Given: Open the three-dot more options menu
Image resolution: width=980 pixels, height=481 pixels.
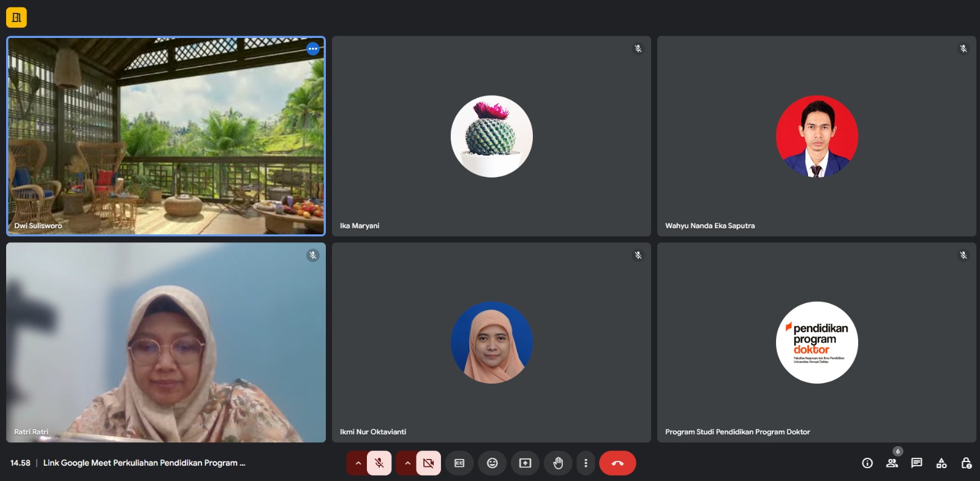Looking at the screenshot, I should pos(586,463).
